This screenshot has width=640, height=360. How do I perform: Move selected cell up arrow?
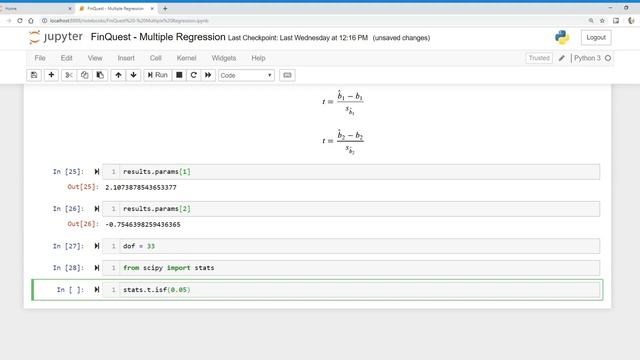118,75
